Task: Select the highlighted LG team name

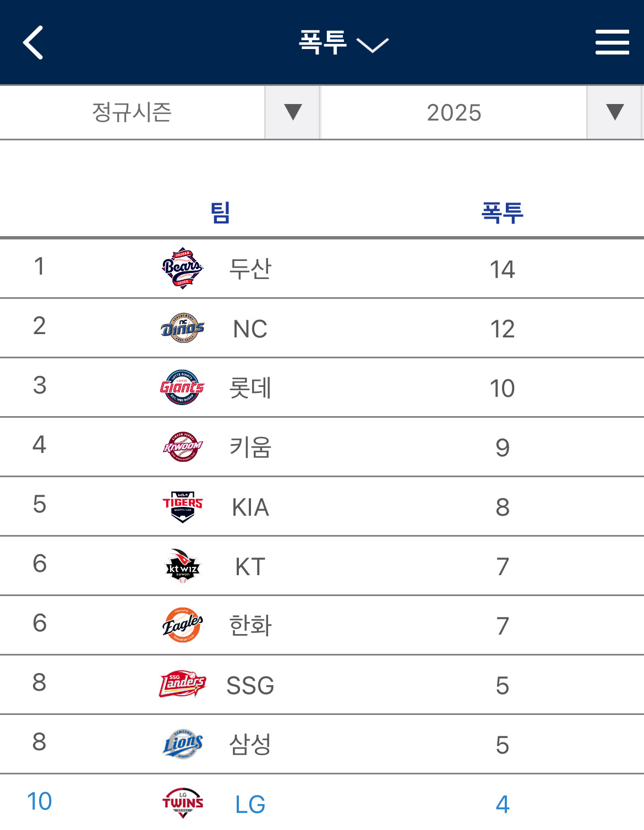Action: tap(250, 804)
